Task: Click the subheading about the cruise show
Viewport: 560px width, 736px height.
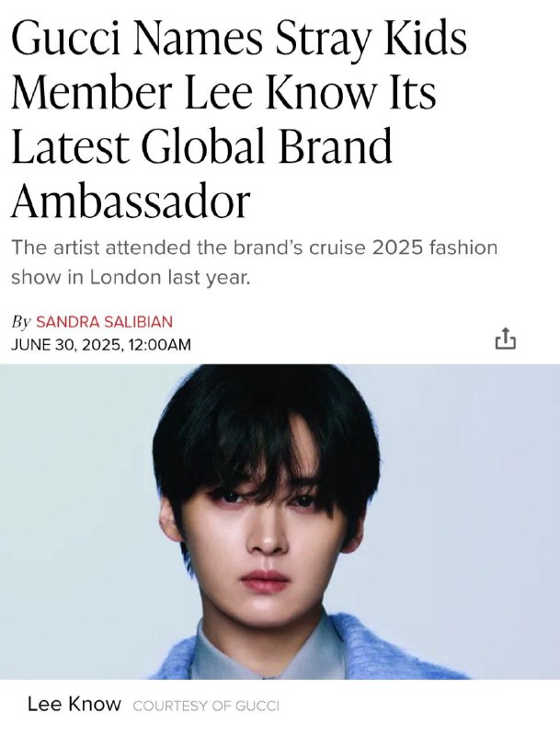Action: (254, 262)
